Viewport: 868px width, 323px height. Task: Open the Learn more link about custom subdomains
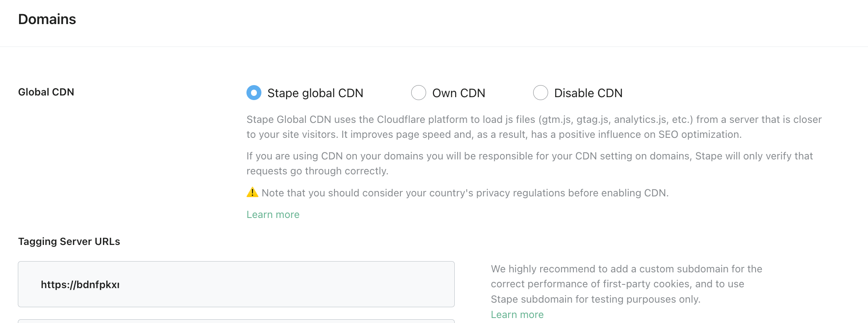pyautogui.click(x=517, y=314)
